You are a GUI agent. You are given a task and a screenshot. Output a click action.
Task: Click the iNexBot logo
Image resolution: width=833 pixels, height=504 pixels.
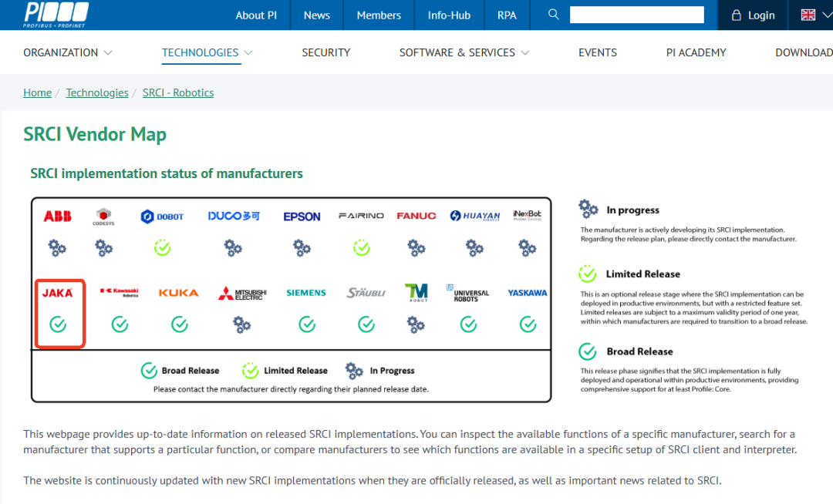527,215
